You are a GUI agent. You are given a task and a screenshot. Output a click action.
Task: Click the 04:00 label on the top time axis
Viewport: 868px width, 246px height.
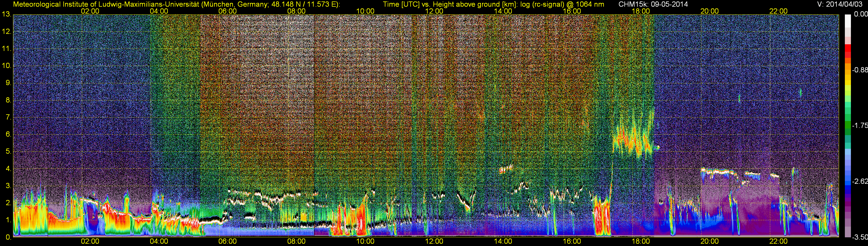[159, 11]
